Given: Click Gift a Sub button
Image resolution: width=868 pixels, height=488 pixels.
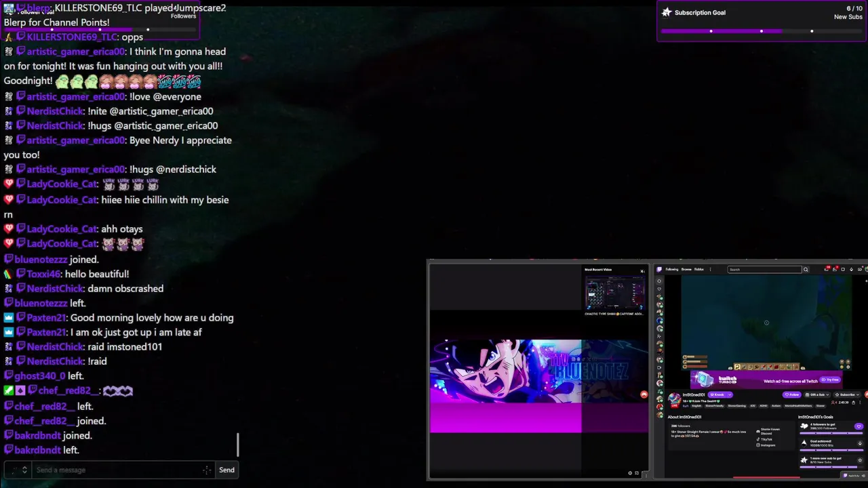Looking at the screenshot, I should (817, 394).
